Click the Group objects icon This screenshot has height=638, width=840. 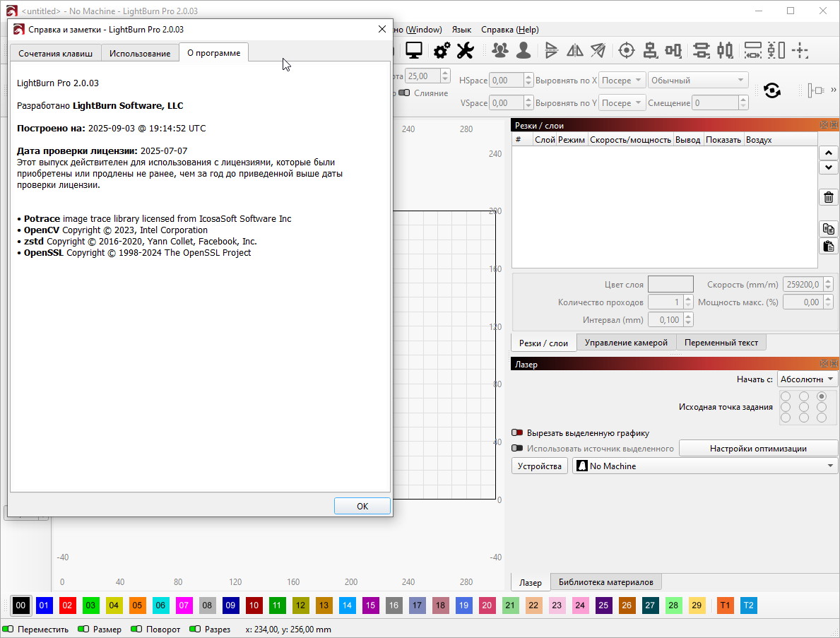500,50
